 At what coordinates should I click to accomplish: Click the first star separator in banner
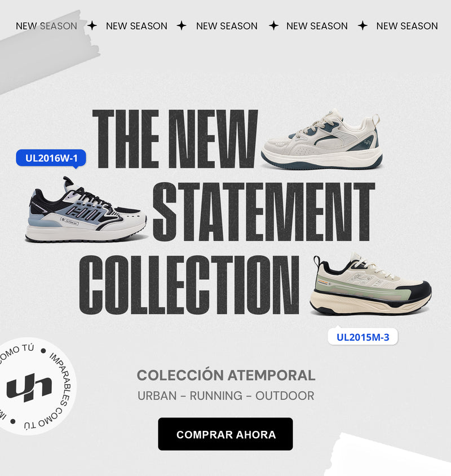pos(92,26)
